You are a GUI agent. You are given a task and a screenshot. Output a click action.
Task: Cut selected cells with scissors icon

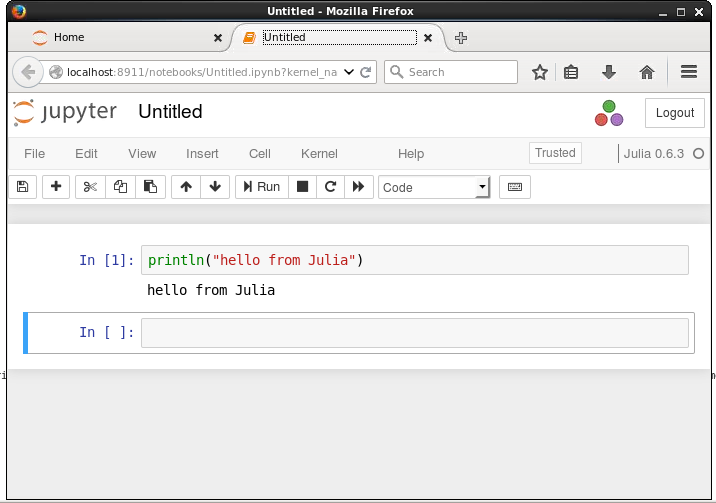click(x=90, y=187)
